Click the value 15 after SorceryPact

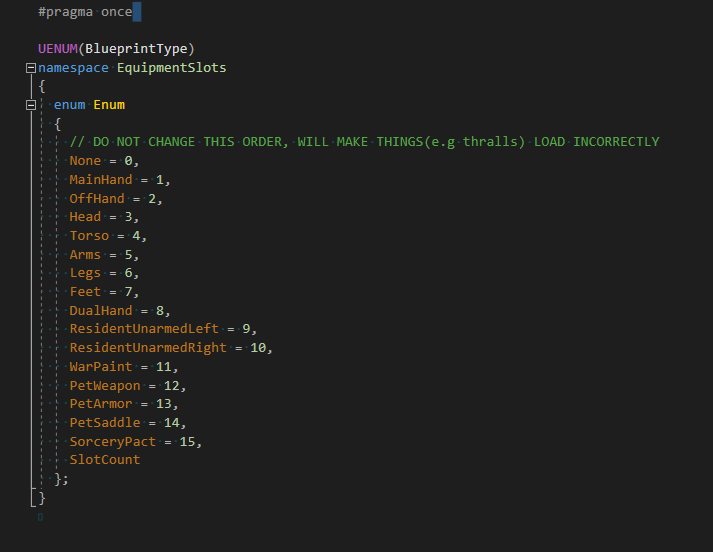click(187, 441)
